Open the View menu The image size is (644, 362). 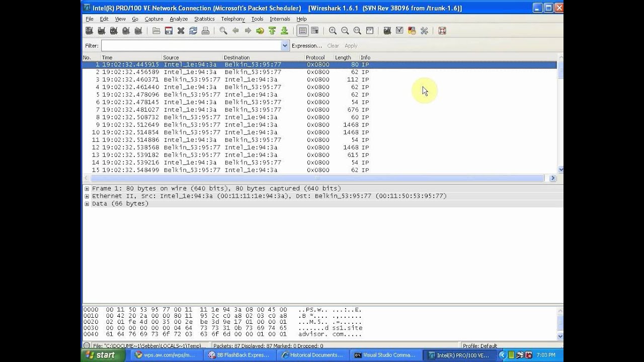point(120,19)
